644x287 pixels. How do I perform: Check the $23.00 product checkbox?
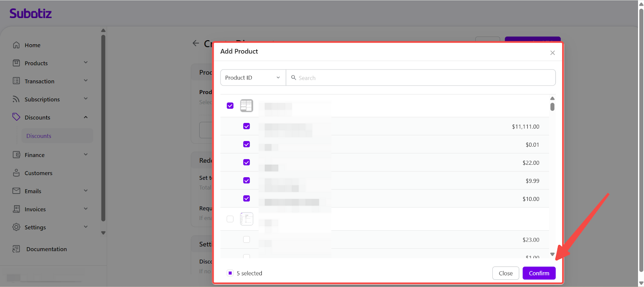[x=246, y=240]
